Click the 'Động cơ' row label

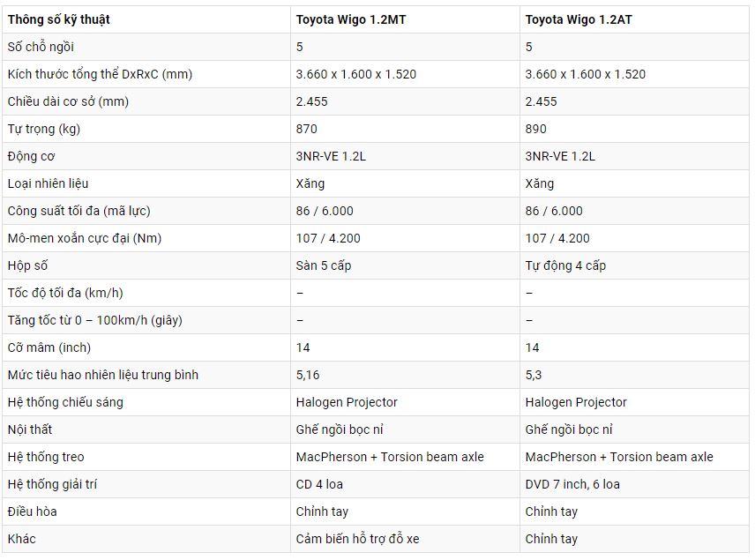(x=31, y=156)
